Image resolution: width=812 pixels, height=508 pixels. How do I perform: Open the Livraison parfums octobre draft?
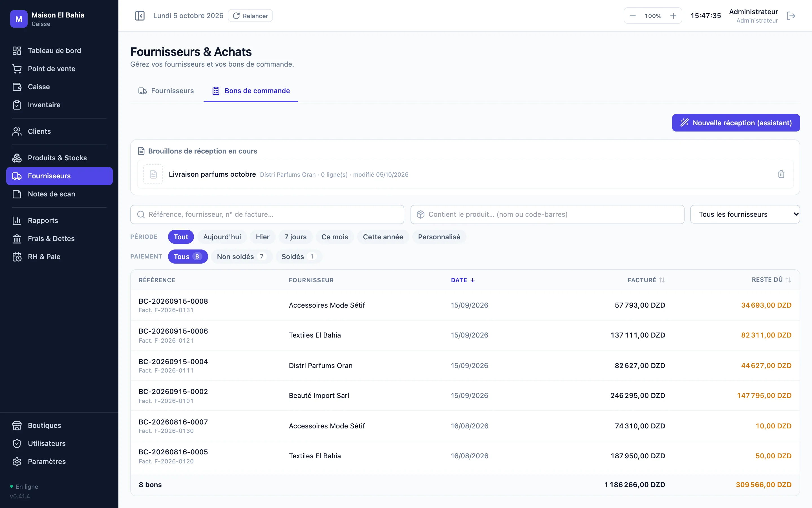[x=465, y=174]
